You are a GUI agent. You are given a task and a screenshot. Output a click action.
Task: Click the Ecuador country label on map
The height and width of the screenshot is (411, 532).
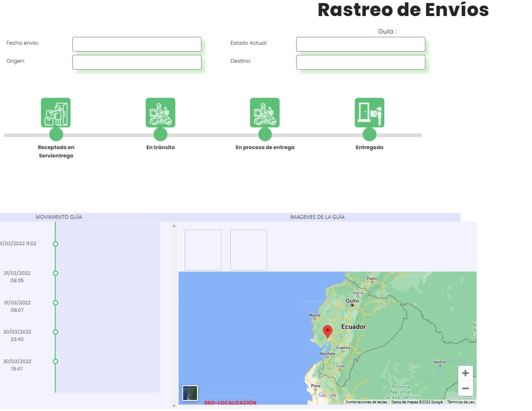coord(354,327)
